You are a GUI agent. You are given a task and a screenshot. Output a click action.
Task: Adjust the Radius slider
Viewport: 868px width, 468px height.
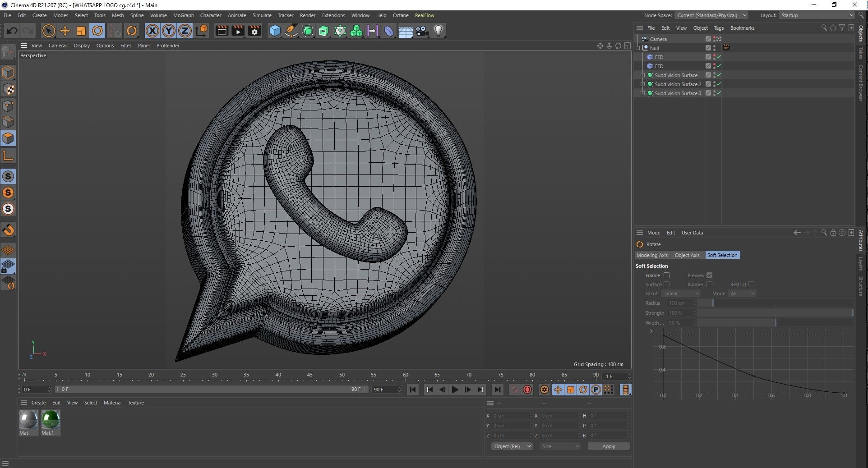(x=775, y=303)
